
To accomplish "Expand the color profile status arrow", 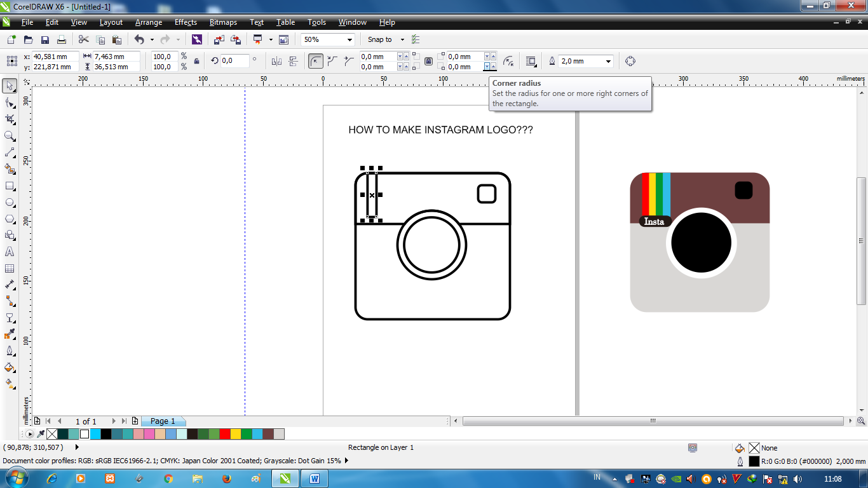I will [x=346, y=461].
